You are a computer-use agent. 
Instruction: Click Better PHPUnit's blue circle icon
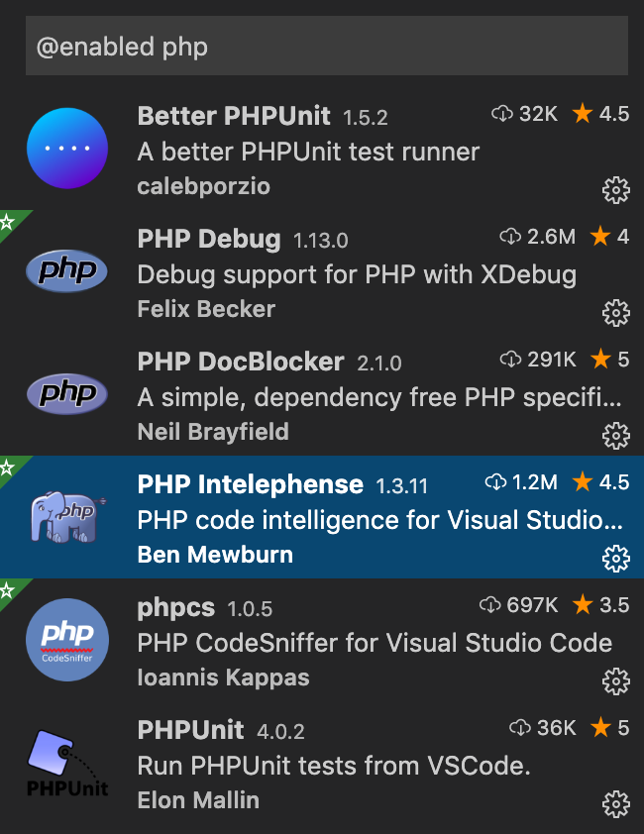[66, 148]
